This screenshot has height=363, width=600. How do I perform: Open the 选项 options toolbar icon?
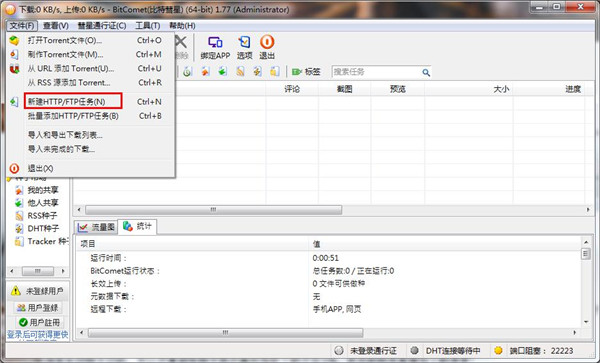(245, 48)
